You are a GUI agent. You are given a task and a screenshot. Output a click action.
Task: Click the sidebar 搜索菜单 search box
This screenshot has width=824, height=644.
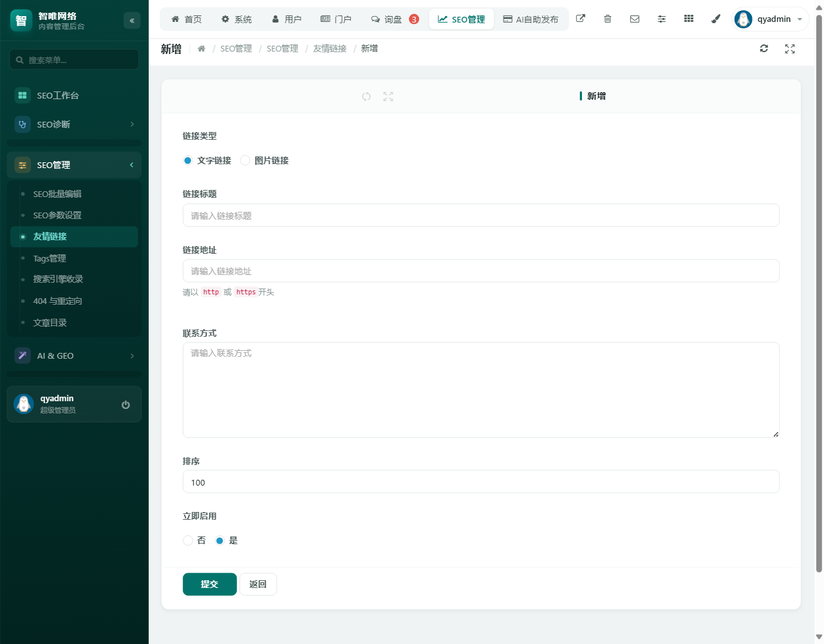(74, 59)
